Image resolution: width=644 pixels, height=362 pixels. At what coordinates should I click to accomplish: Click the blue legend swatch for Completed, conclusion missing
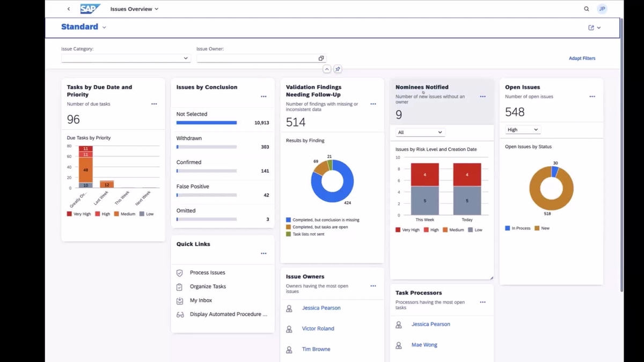click(288, 220)
